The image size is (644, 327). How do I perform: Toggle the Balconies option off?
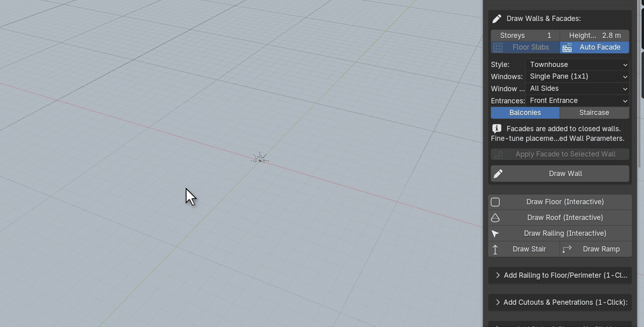tap(525, 113)
